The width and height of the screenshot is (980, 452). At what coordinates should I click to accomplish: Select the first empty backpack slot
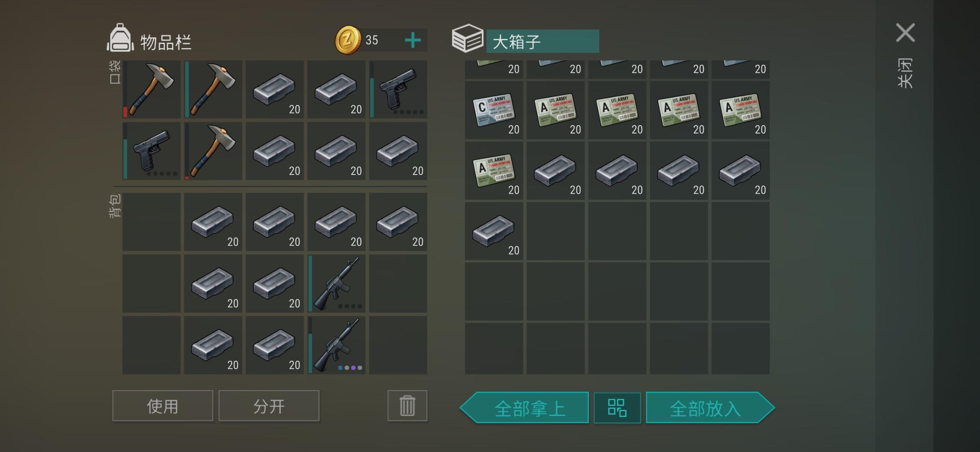[152, 222]
